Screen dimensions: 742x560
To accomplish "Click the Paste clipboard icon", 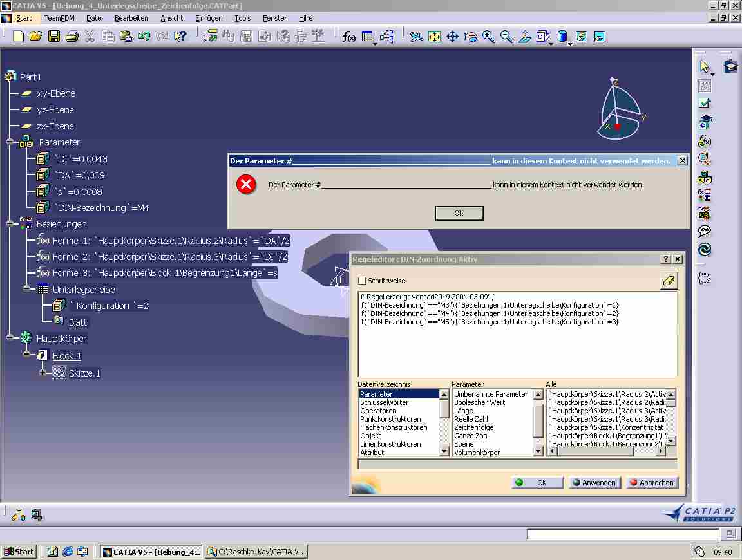I will pyautogui.click(x=126, y=37).
